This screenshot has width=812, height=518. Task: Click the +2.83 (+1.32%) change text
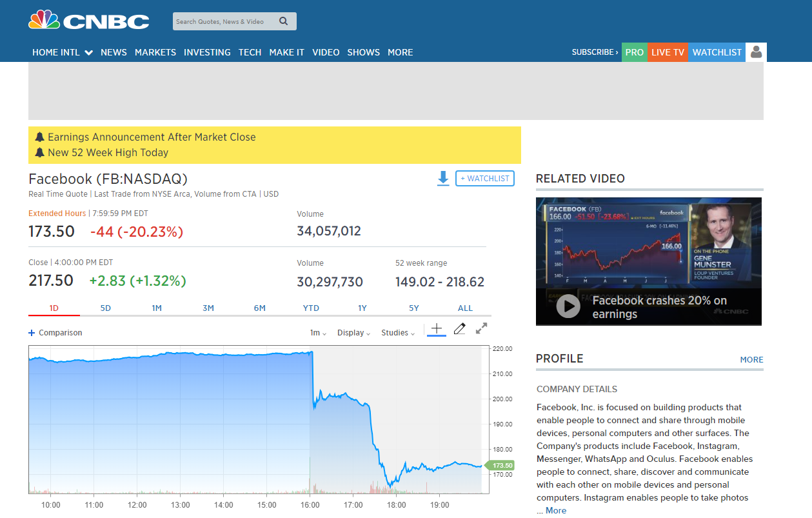(137, 281)
